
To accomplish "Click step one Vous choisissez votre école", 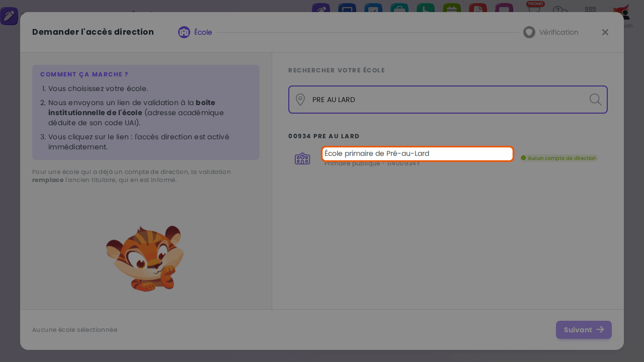I will pyautogui.click(x=98, y=89).
